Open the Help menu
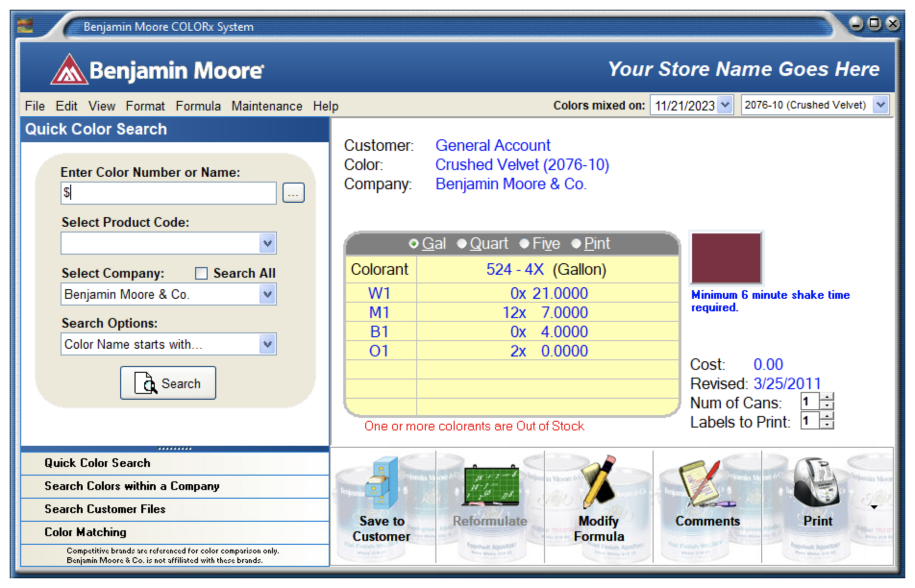This screenshot has width=915, height=588. tap(326, 106)
